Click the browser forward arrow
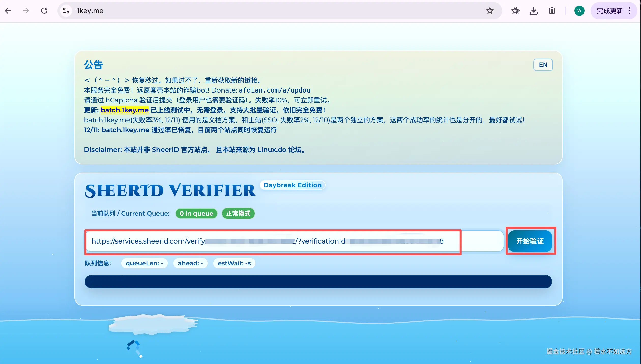The width and height of the screenshot is (641, 364). click(26, 11)
